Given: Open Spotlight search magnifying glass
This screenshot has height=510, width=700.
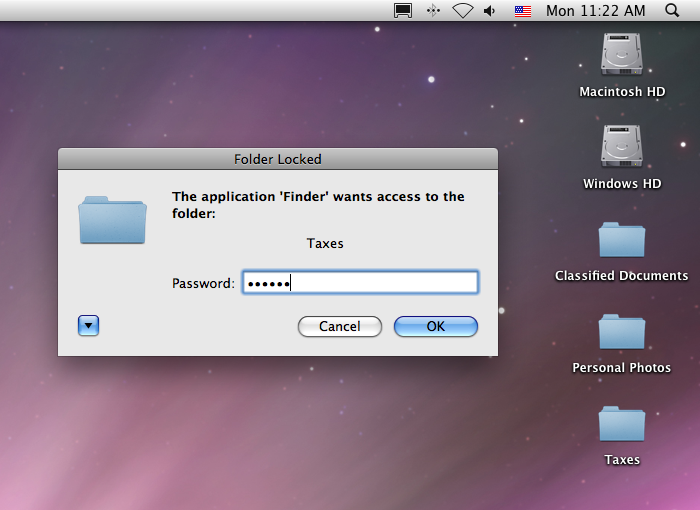Looking at the screenshot, I should click(672, 10).
